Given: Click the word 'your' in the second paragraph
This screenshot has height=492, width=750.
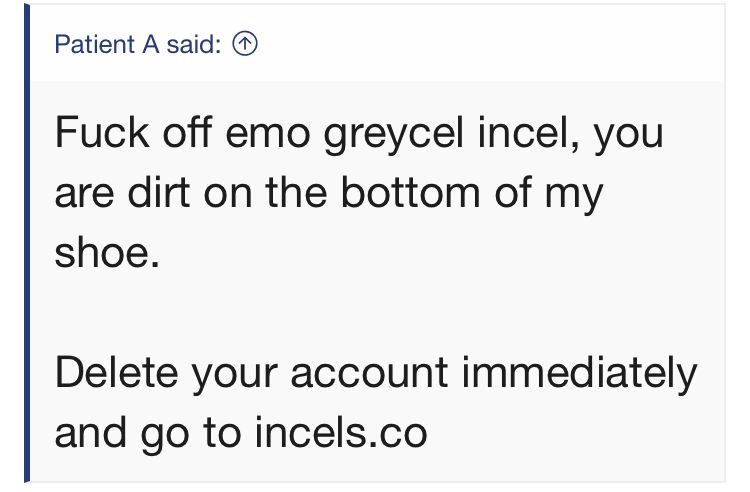Looking at the screenshot, I should pos(235,377).
